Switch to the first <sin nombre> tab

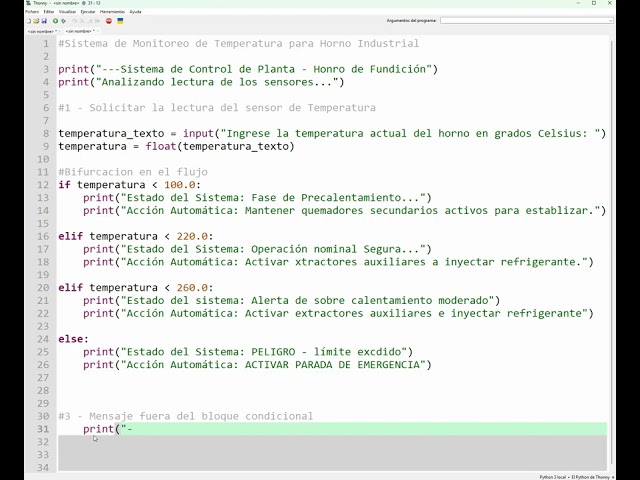click(x=40, y=31)
